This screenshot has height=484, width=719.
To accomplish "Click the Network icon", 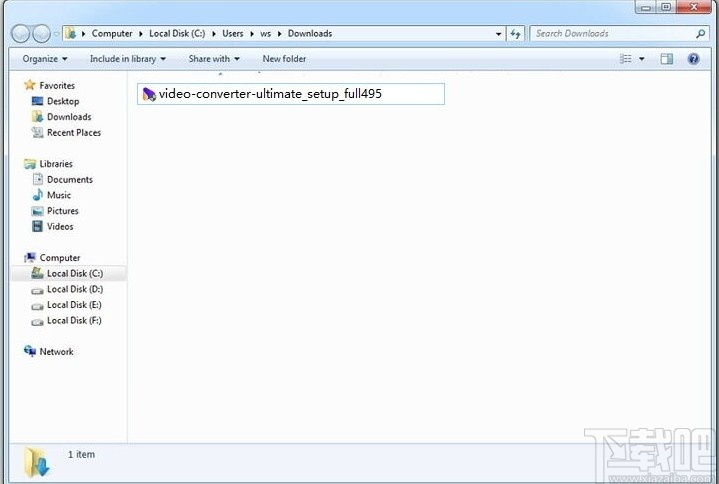I will coord(30,351).
